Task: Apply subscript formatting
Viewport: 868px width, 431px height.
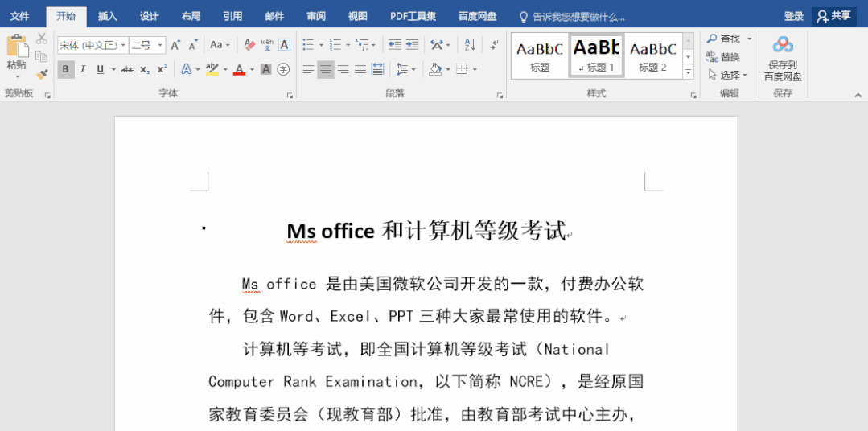Action: pyautogui.click(x=145, y=69)
